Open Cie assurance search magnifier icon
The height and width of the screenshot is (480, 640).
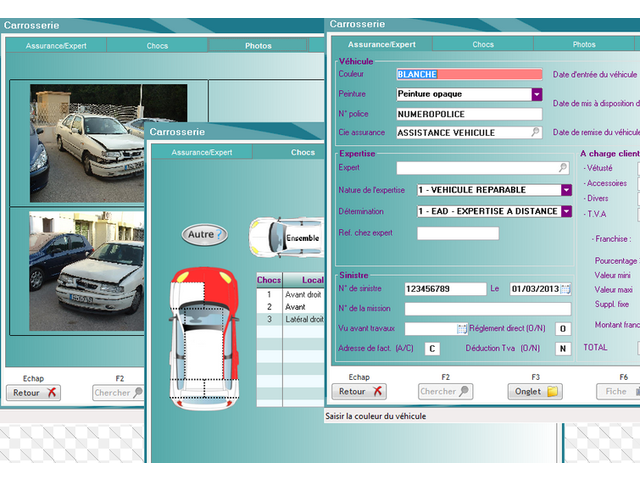(535, 132)
